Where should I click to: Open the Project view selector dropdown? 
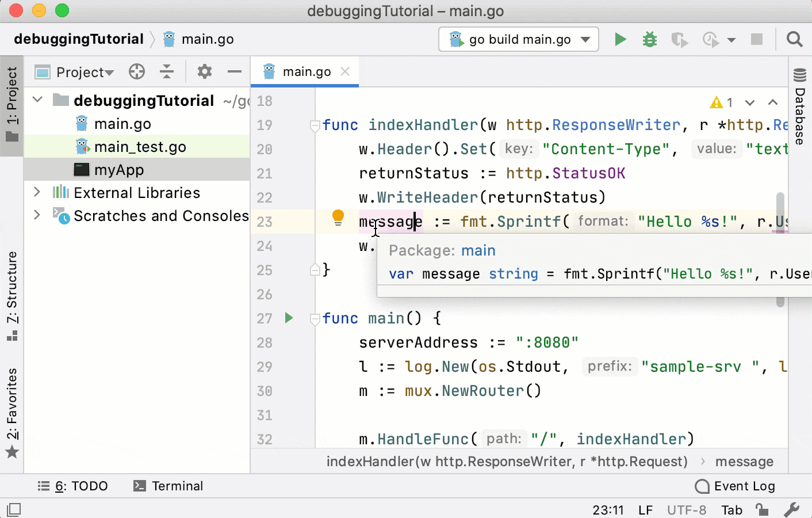tap(83, 71)
